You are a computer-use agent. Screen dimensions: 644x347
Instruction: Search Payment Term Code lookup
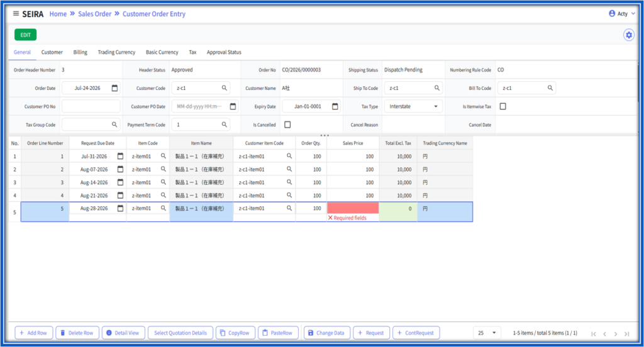coord(225,124)
